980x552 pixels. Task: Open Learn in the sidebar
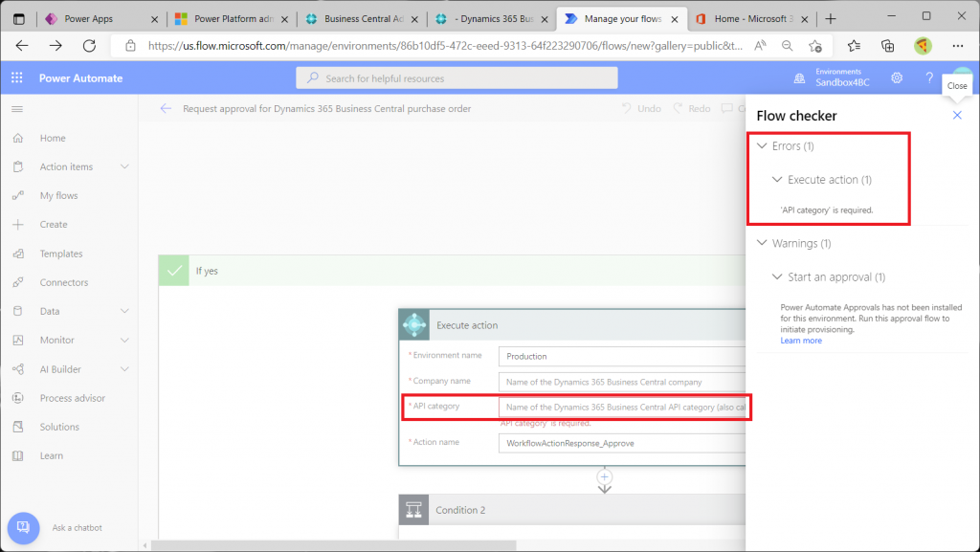[52, 455]
